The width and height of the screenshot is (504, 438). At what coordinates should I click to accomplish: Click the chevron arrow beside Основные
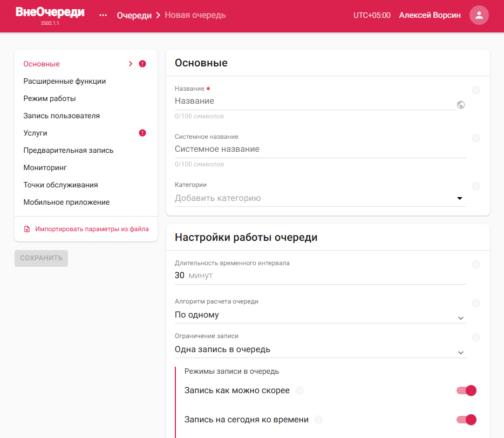click(131, 64)
